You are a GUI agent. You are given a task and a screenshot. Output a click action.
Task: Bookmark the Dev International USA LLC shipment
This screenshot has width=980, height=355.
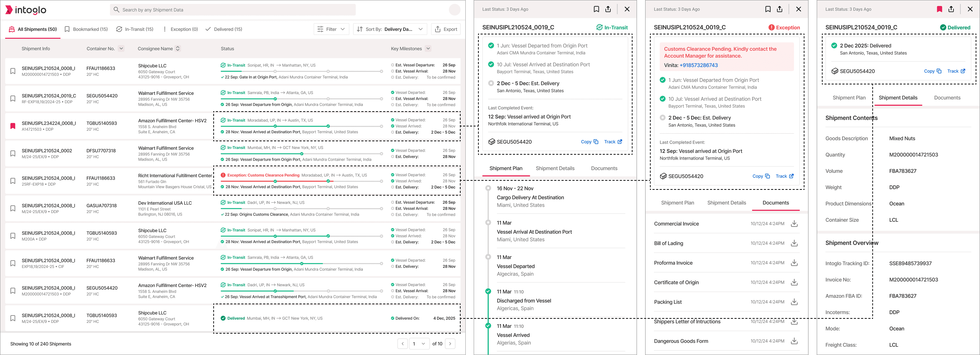click(13, 208)
